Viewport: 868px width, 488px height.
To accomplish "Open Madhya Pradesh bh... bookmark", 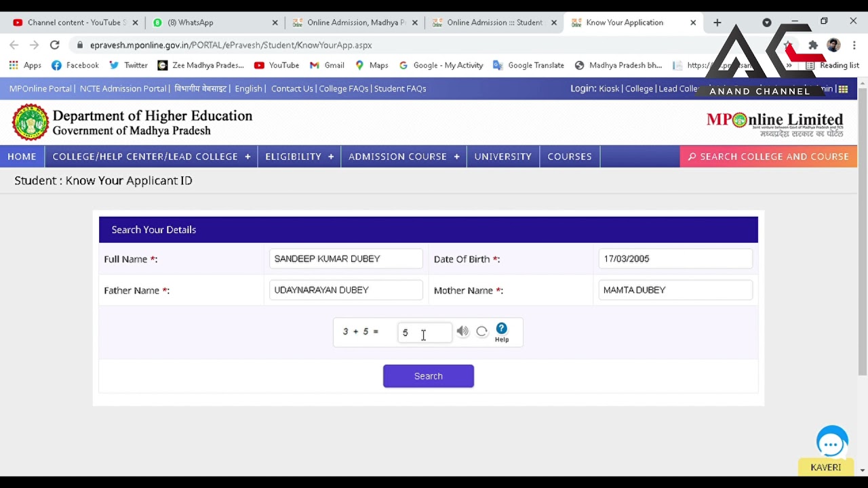I will pos(618,65).
